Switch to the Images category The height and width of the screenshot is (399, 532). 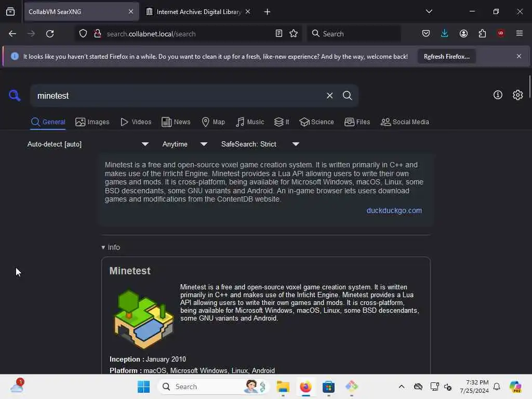point(92,122)
